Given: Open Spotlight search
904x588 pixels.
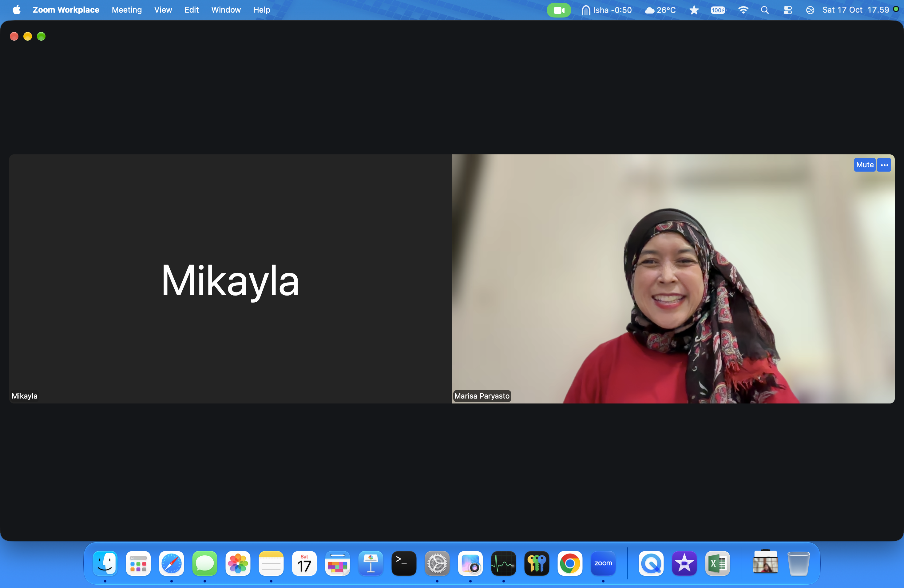Looking at the screenshot, I should pos(765,10).
